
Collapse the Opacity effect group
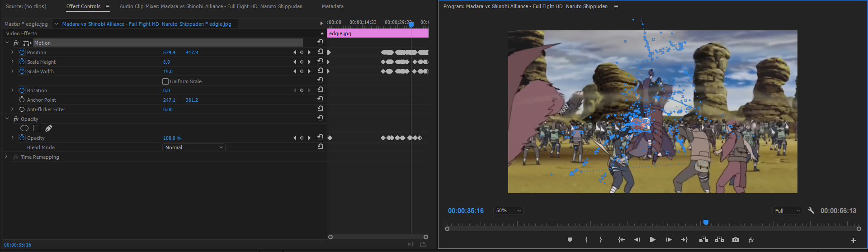point(7,119)
